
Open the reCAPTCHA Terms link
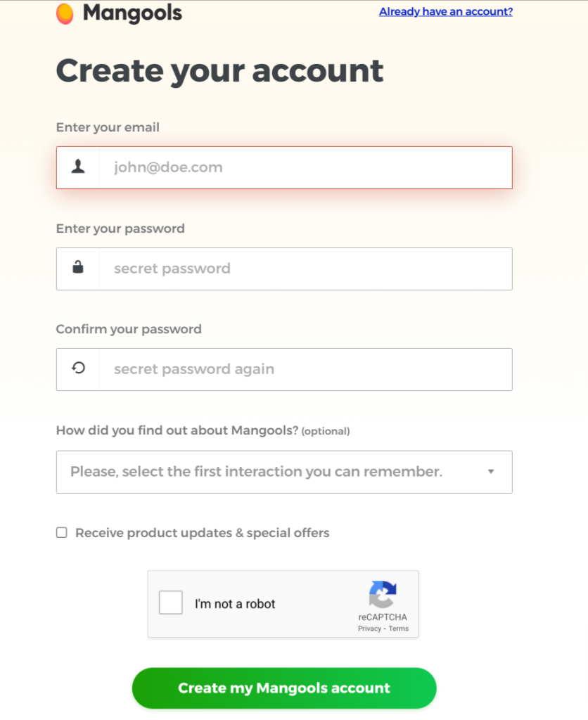click(x=399, y=629)
